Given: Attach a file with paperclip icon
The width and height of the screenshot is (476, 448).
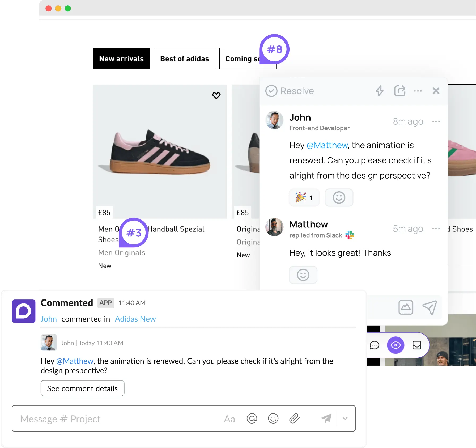Looking at the screenshot, I should (x=294, y=419).
